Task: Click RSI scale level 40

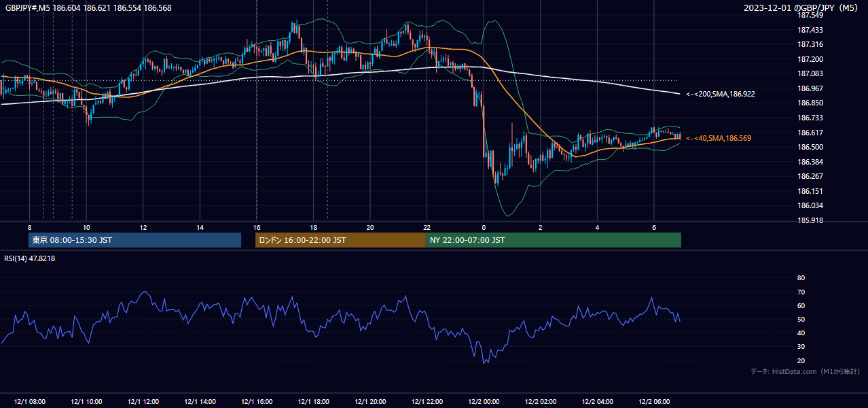Action: point(801,333)
